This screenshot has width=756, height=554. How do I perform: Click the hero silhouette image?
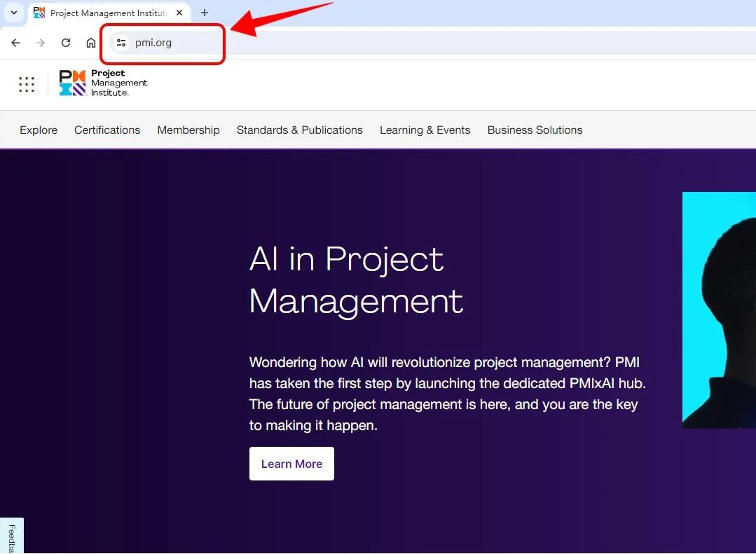719,310
